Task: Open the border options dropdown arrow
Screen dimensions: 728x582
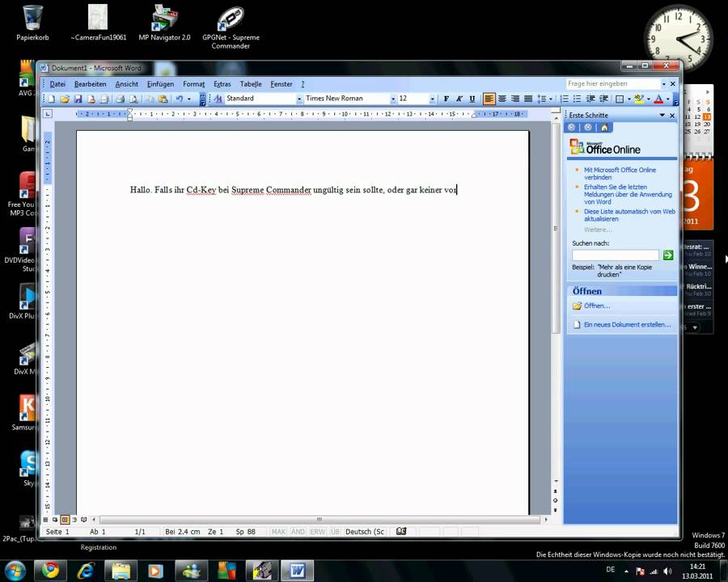Action: 629,99
